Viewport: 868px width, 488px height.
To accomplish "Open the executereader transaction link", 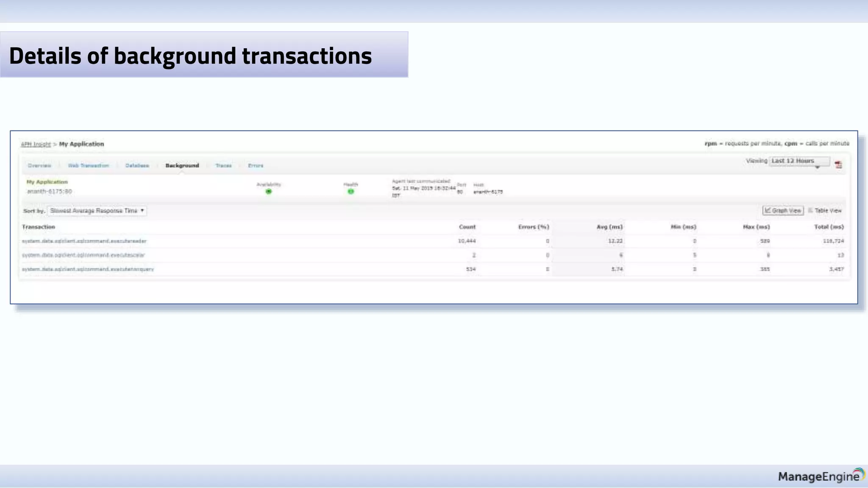I will pos(84,241).
